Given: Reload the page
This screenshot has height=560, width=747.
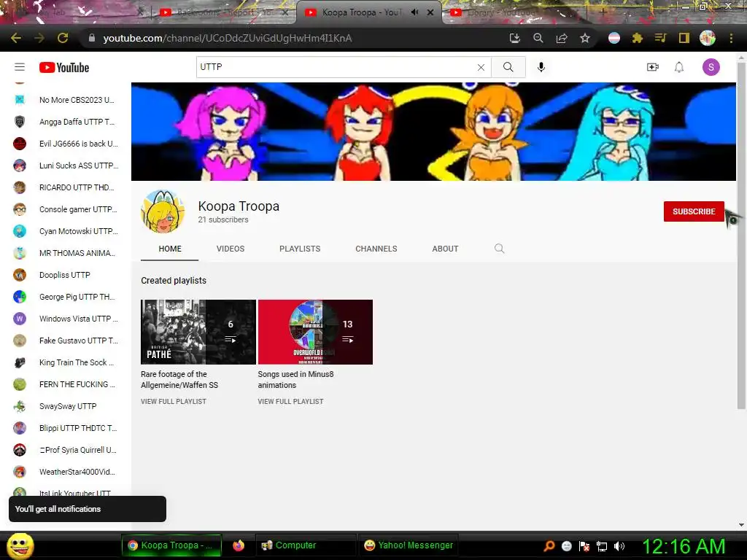Looking at the screenshot, I should tap(63, 38).
